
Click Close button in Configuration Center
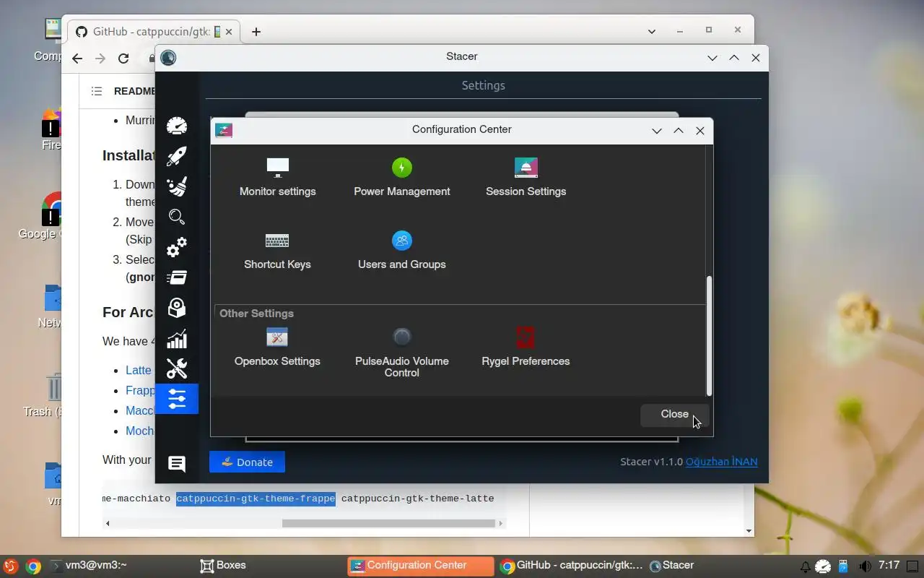click(x=674, y=414)
